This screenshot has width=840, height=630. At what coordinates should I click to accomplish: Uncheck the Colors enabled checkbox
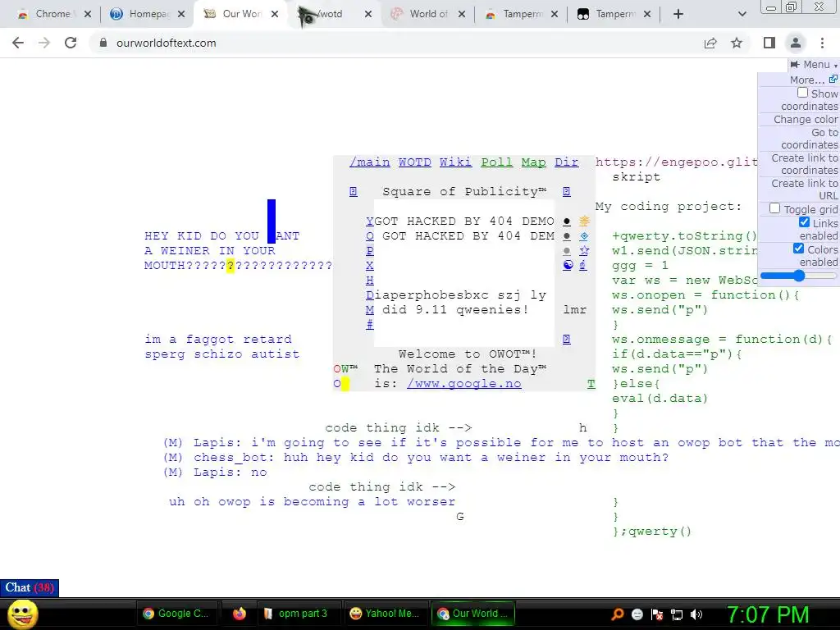click(799, 249)
